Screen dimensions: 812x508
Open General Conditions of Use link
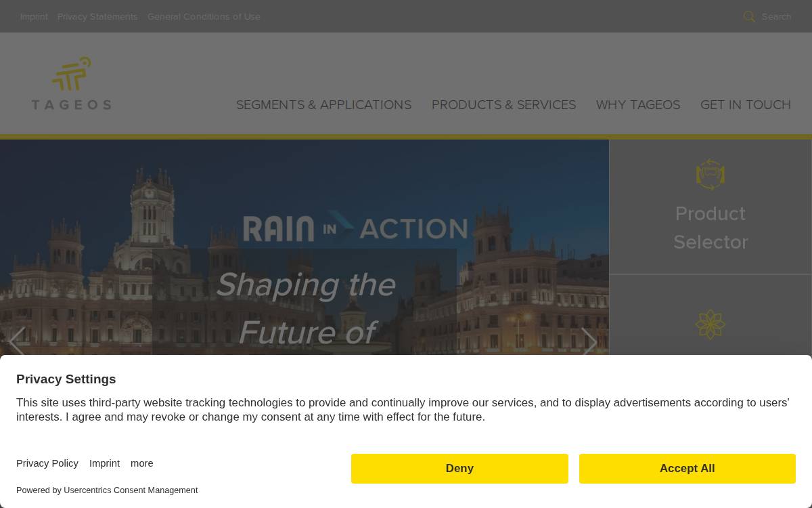204,16
